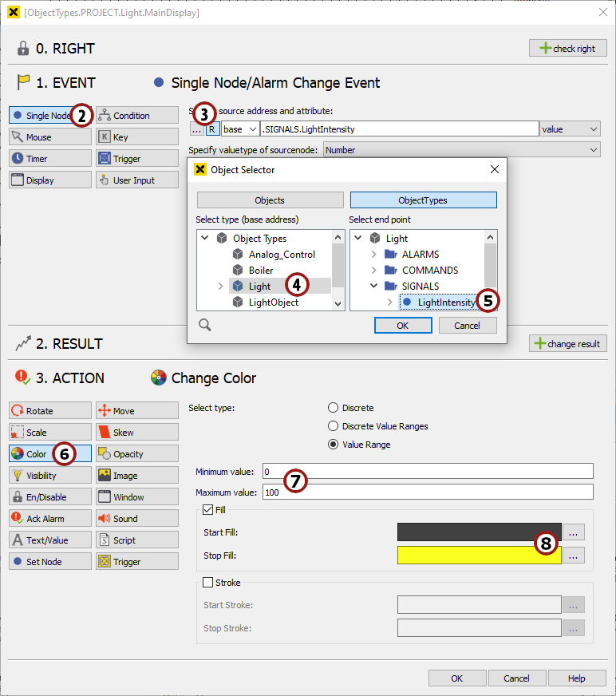Screen dimensions: 616x696
Task: Select the Timer event type
Action: pos(49,158)
